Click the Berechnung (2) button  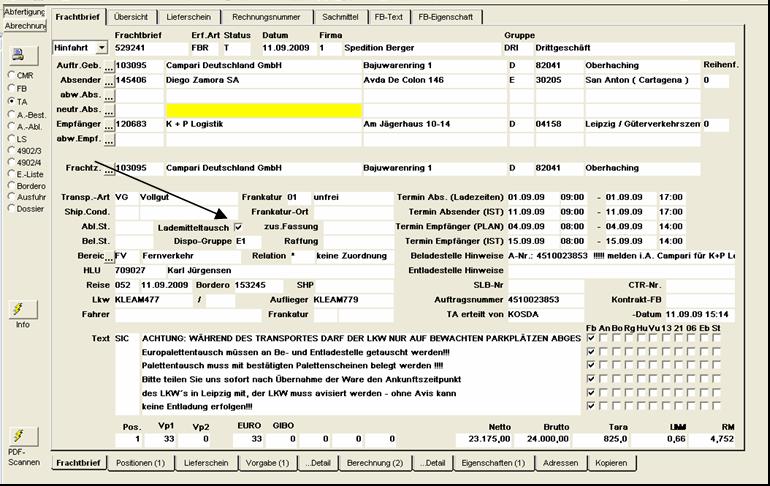(375, 463)
